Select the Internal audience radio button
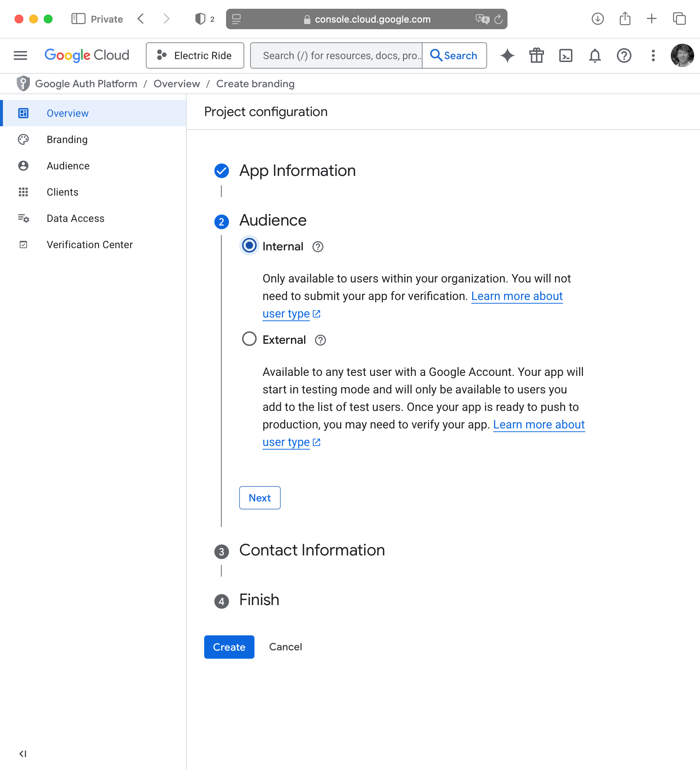The image size is (700, 770). click(x=249, y=246)
